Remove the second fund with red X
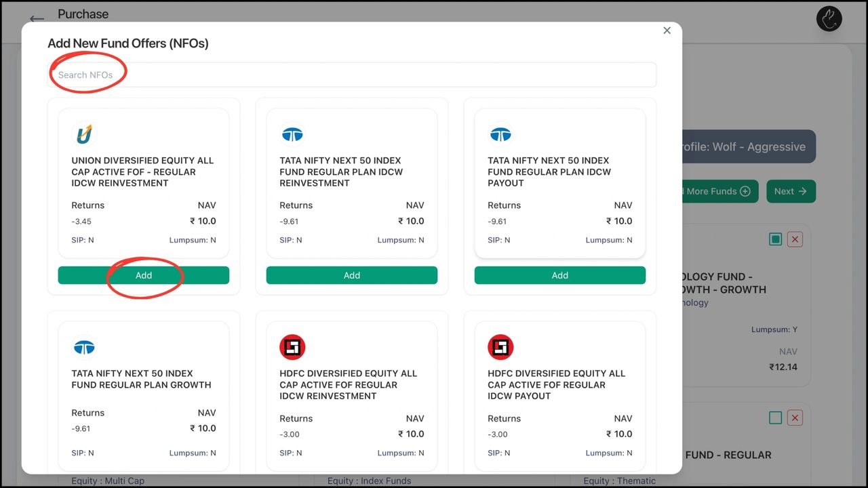The height and width of the screenshot is (488, 868). point(795,418)
